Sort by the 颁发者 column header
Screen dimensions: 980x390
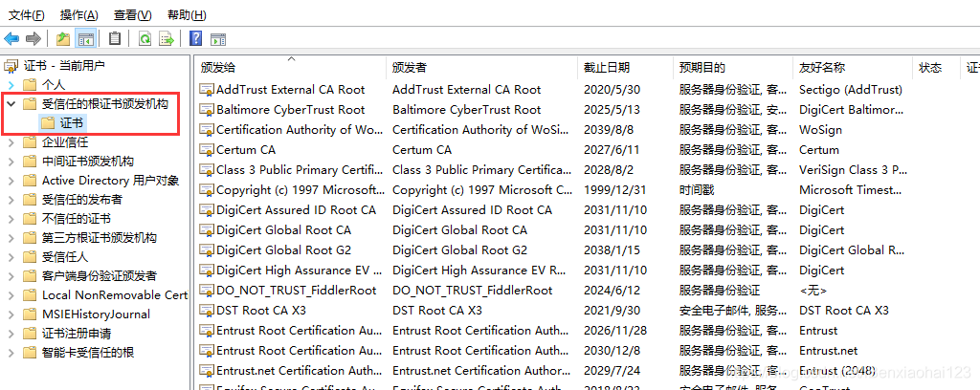point(482,68)
